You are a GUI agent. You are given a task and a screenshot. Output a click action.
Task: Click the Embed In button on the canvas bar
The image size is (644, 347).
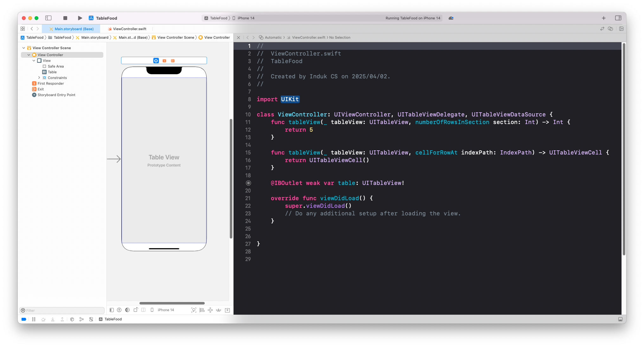pyautogui.click(x=227, y=310)
